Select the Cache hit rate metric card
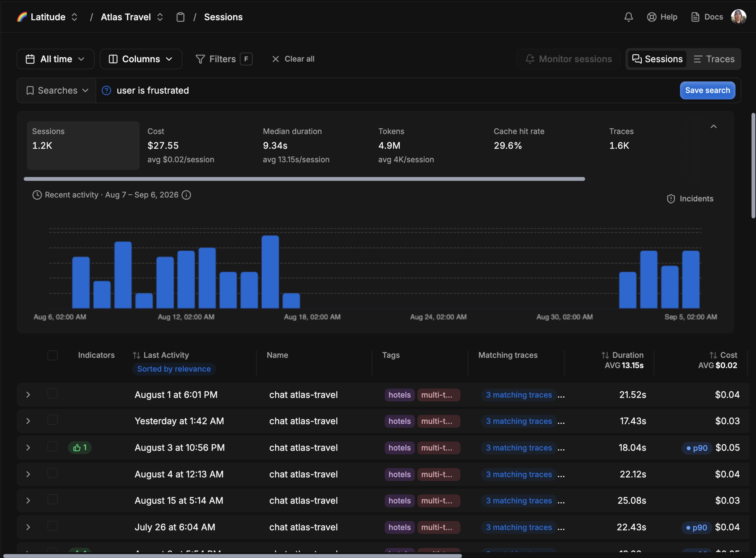This screenshot has width=756, height=558. tap(545, 146)
